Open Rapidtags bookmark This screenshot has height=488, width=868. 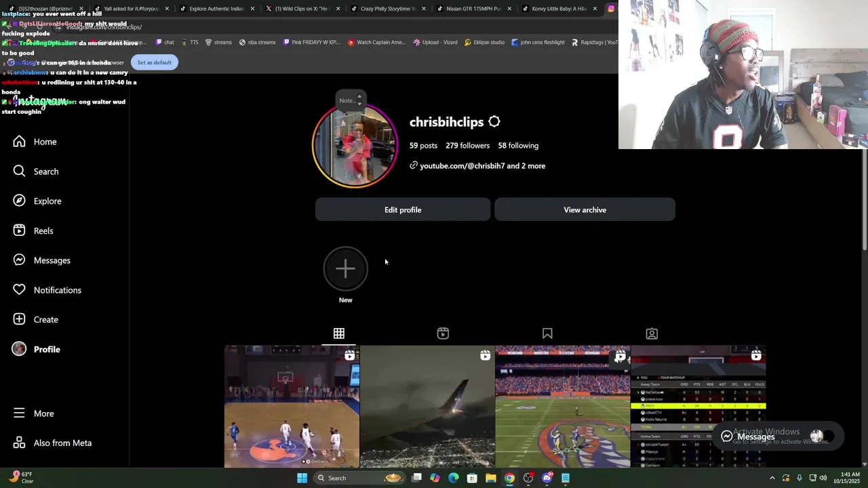[594, 42]
